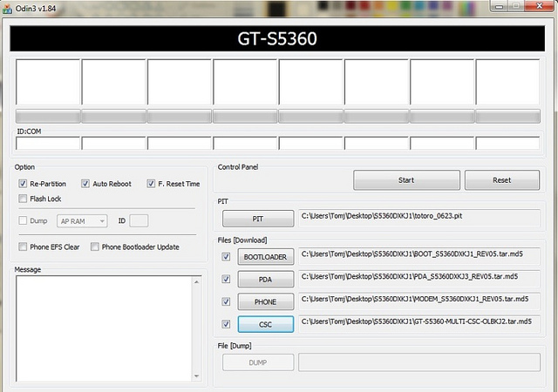Toggle the Auto Reboot checkbox
The width and height of the screenshot is (558, 392).
point(85,184)
